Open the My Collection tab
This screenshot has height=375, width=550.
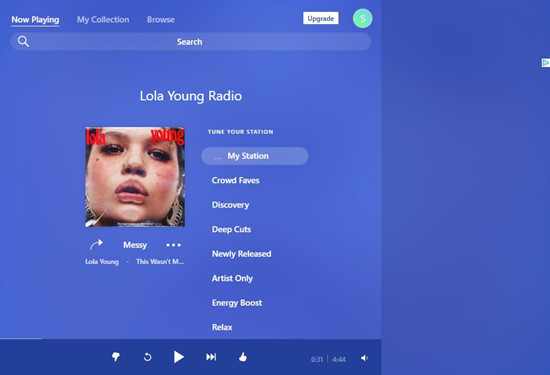point(103,20)
